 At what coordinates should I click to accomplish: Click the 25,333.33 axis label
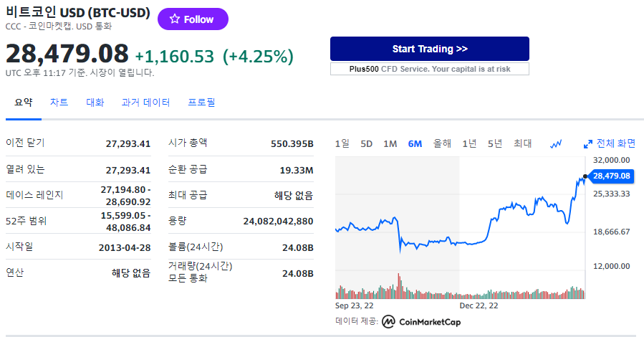(612, 194)
